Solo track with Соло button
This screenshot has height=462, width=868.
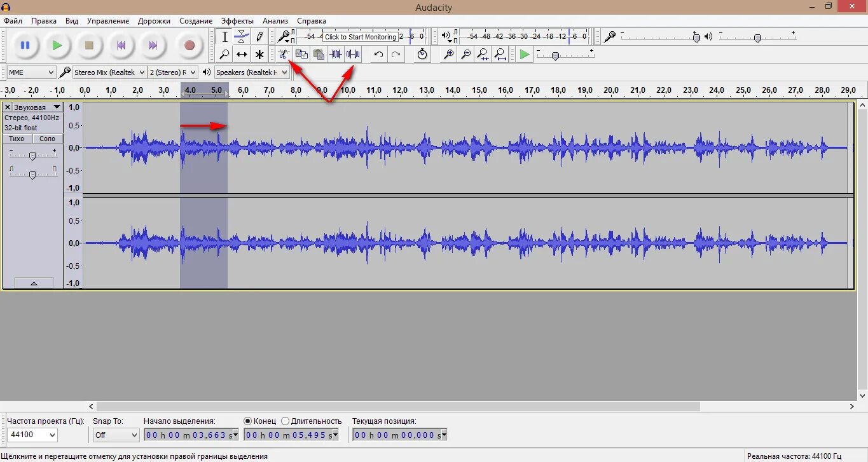pos(47,139)
